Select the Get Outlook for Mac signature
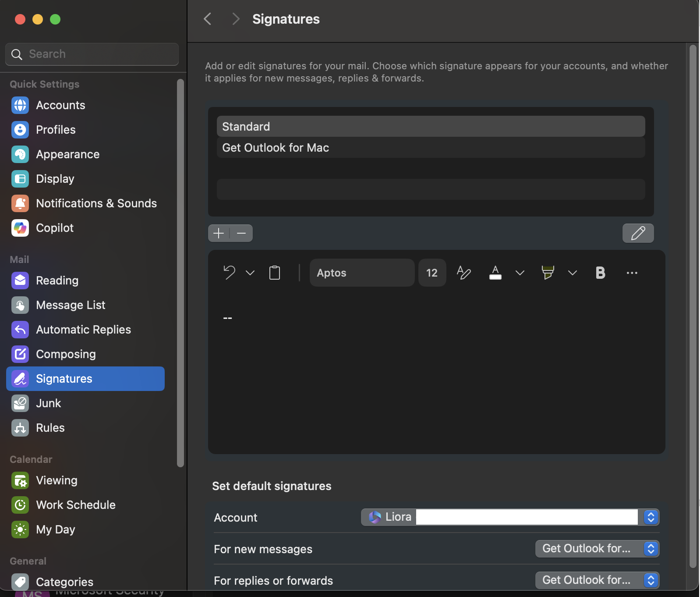 (431, 148)
